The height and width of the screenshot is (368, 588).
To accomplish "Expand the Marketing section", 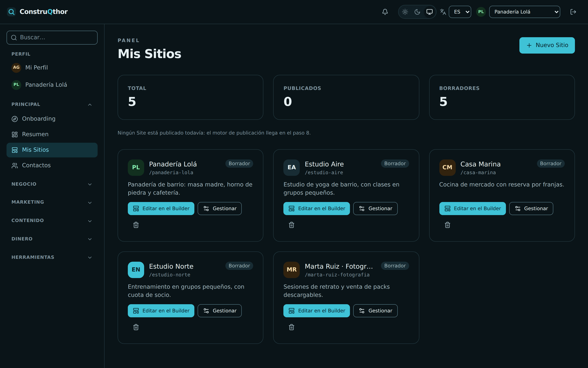I will pos(52,202).
